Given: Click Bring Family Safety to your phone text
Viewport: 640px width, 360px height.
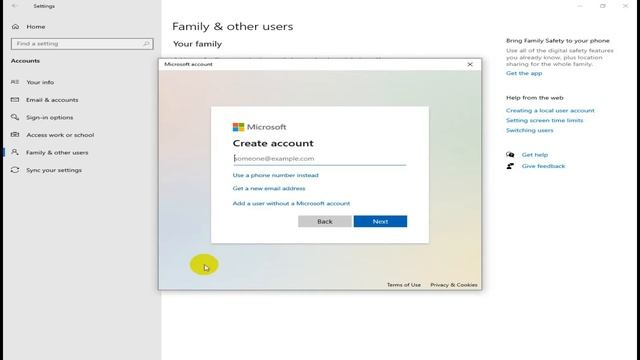Looking at the screenshot, I should 558,41.
